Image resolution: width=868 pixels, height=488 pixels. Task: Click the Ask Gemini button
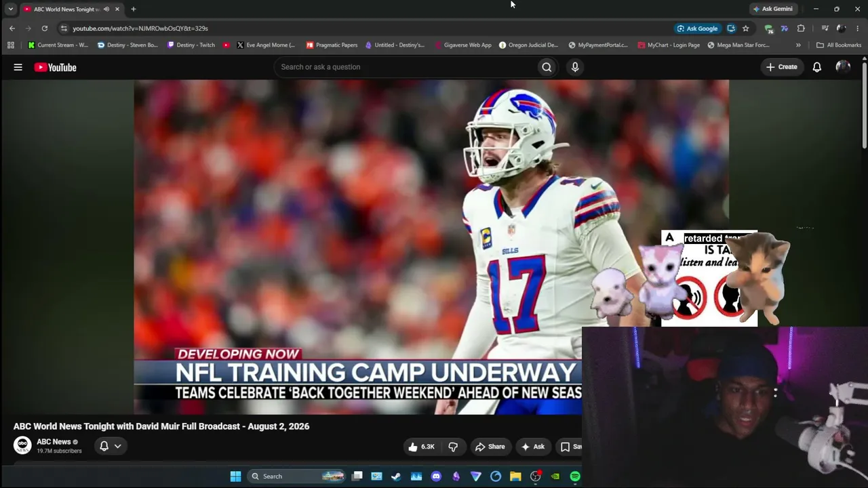tap(772, 9)
